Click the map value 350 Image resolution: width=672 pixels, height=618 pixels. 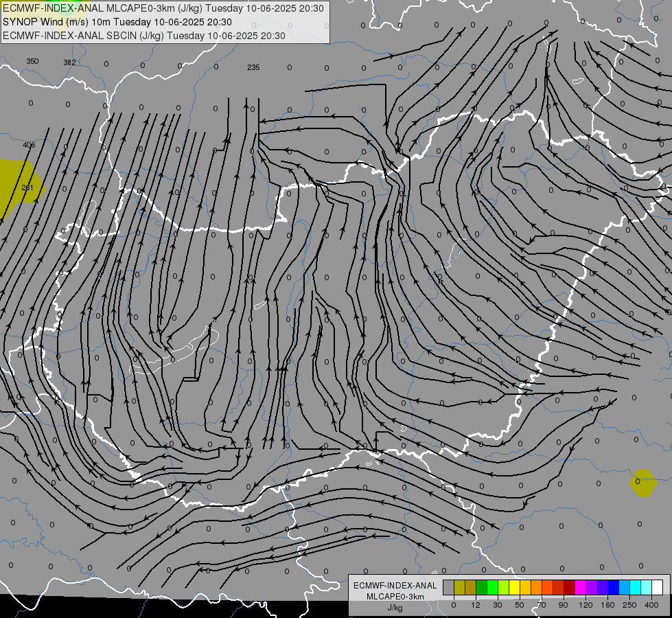tap(32, 61)
